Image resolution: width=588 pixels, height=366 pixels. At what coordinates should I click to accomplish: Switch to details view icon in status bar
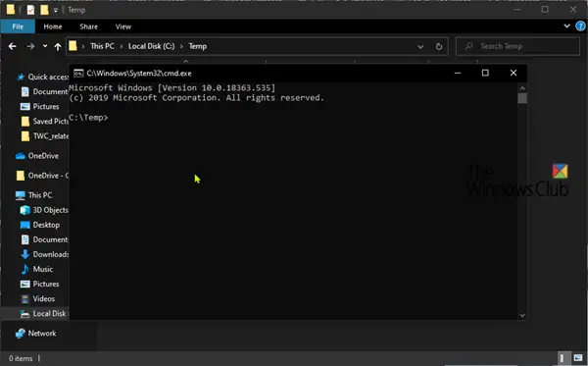pos(562,358)
